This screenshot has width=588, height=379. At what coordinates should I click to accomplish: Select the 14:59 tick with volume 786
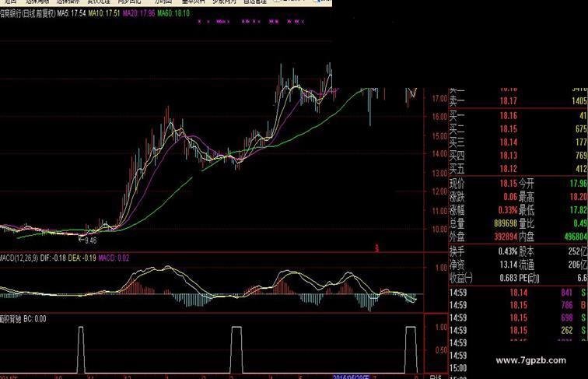tap(518, 305)
